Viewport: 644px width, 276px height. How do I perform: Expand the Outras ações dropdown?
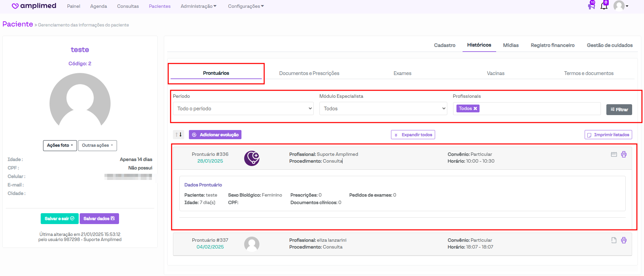pos(97,145)
